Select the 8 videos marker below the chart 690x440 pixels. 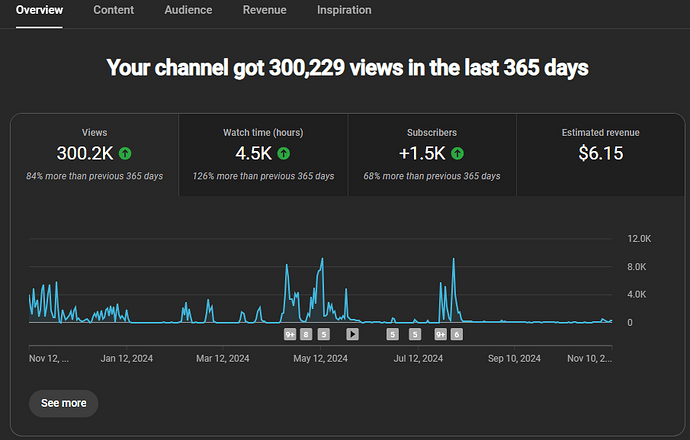307,334
